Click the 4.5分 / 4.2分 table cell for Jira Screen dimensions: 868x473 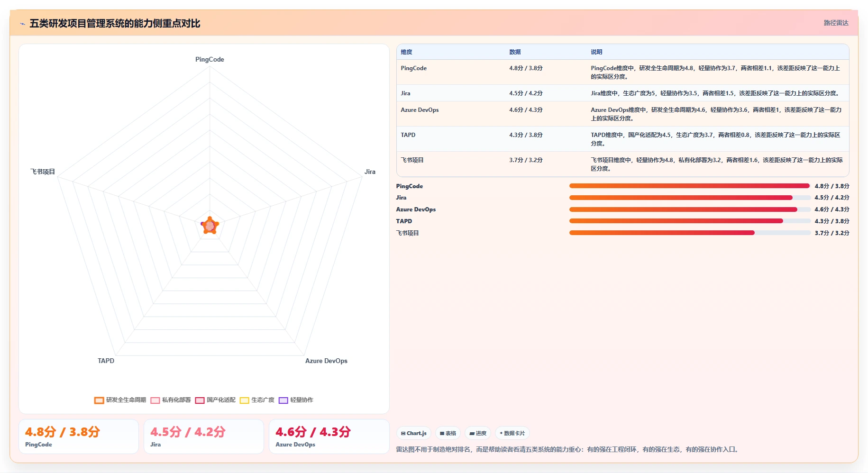point(526,93)
